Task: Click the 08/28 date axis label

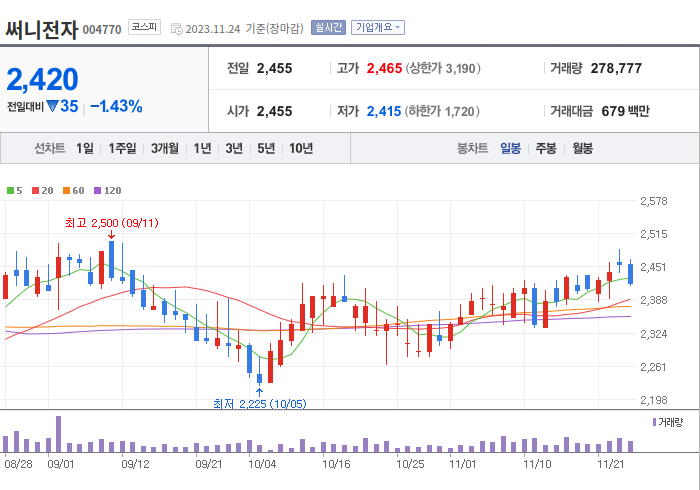Action: click(x=18, y=464)
